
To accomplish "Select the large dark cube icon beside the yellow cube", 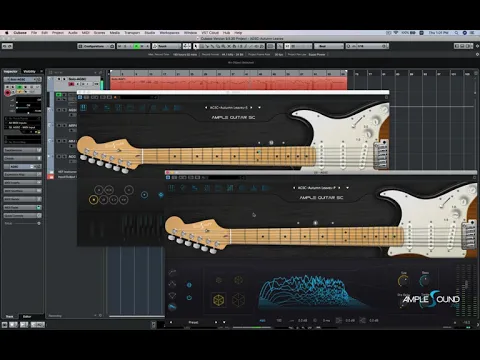I will (x=238, y=300).
